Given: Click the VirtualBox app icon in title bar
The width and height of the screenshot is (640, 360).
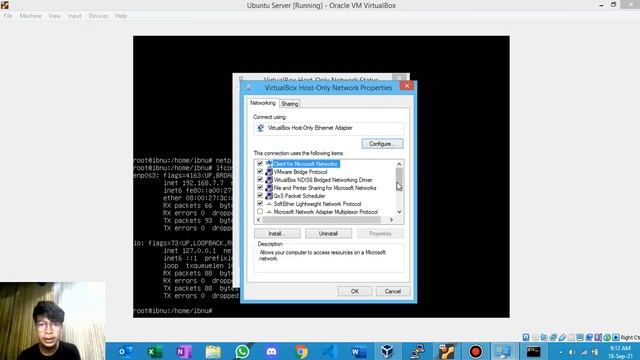Looking at the screenshot, I should click(5, 5).
